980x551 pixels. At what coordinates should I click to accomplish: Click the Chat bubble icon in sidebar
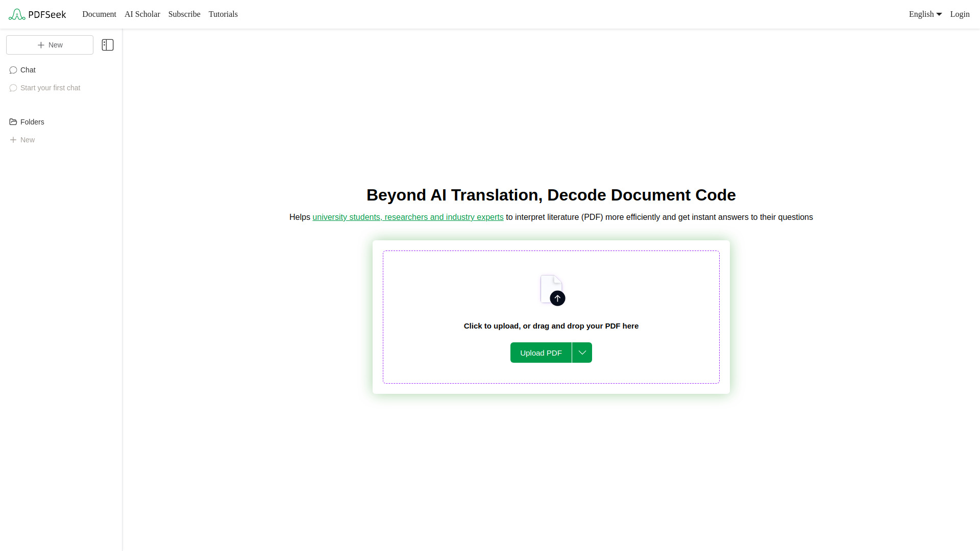(13, 70)
